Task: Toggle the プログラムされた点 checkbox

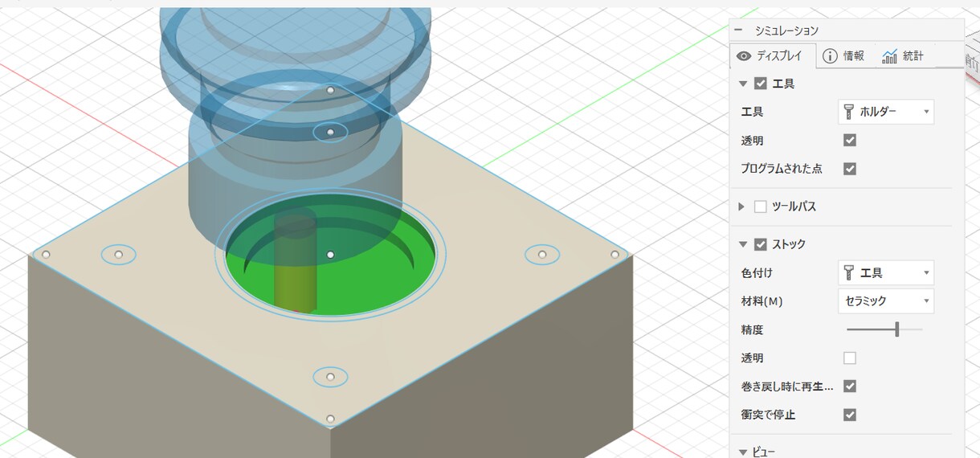Action: tap(850, 170)
